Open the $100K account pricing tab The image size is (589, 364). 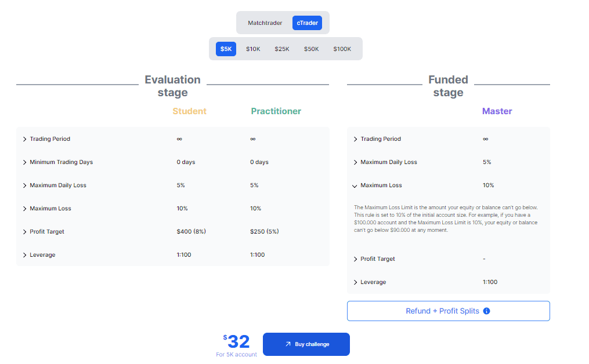(x=342, y=49)
